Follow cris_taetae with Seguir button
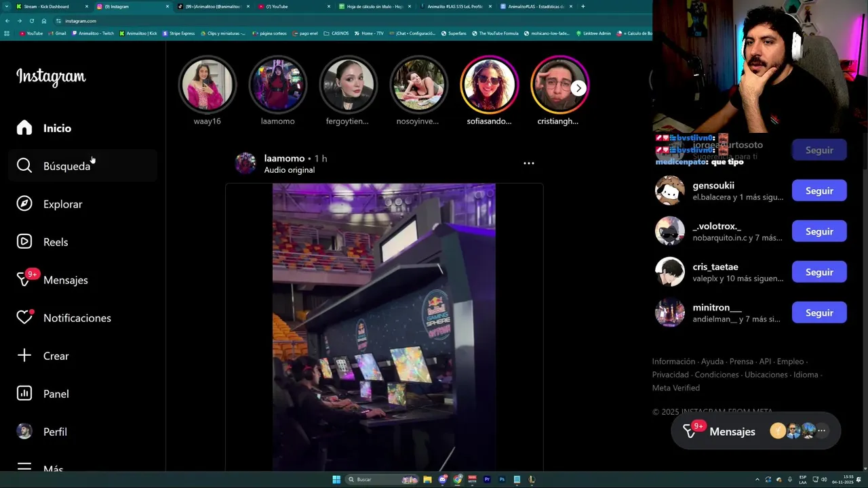 tap(819, 272)
